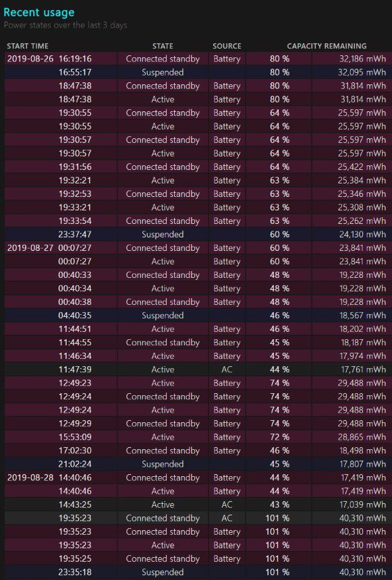Select the CAPACITY REMAINING column header

327,46
